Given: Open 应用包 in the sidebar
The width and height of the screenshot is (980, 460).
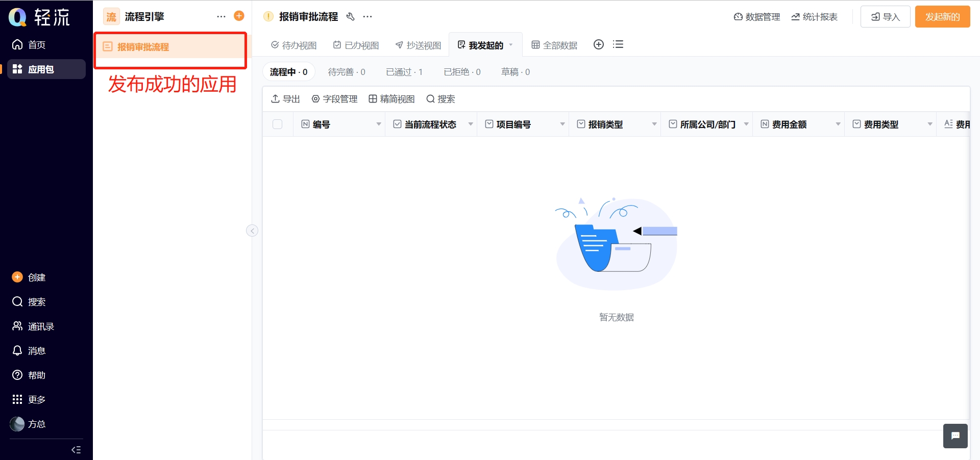Looking at the screenshot, I should 46,69.
